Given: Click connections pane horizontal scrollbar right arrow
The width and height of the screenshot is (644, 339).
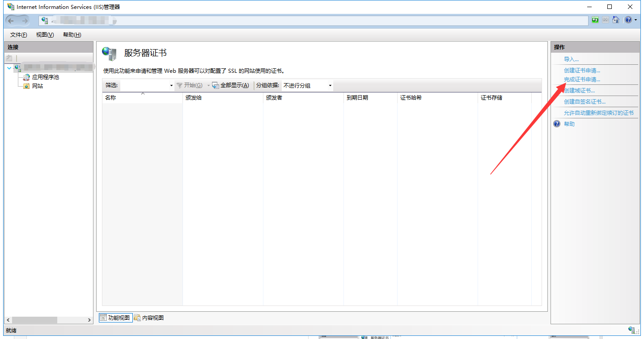Looking at the screenshot, I should point(89,320).
